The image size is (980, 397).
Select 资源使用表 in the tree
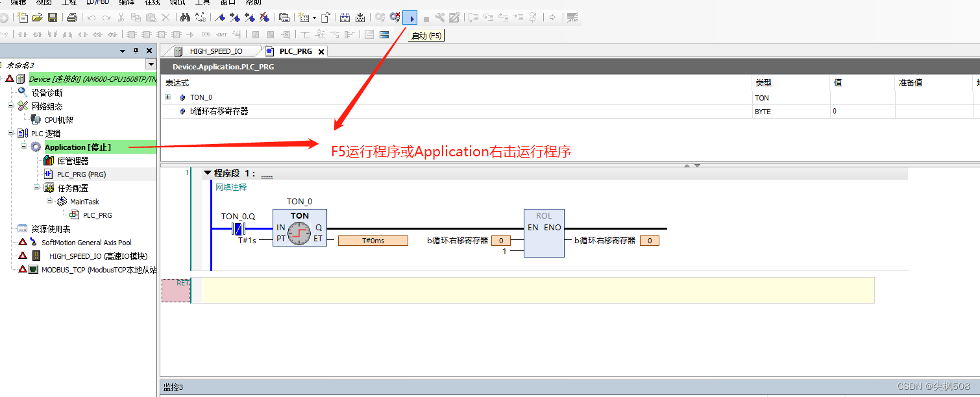point(51,229)
